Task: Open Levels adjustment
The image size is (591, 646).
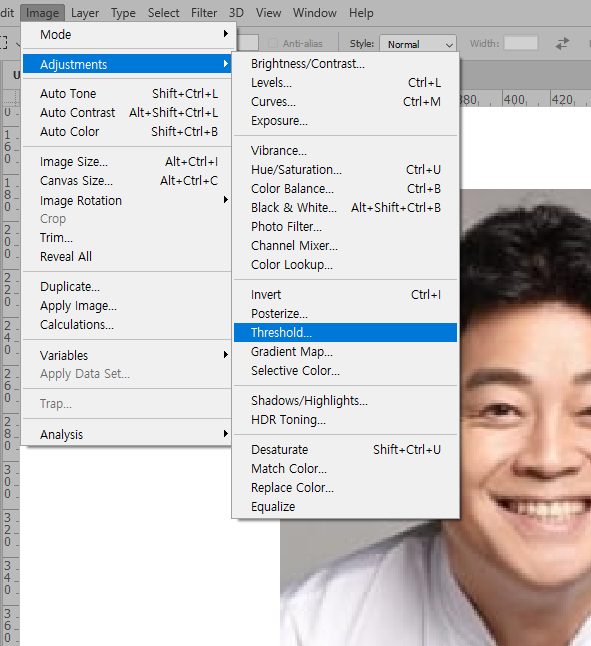Action: tap(346, 82)
